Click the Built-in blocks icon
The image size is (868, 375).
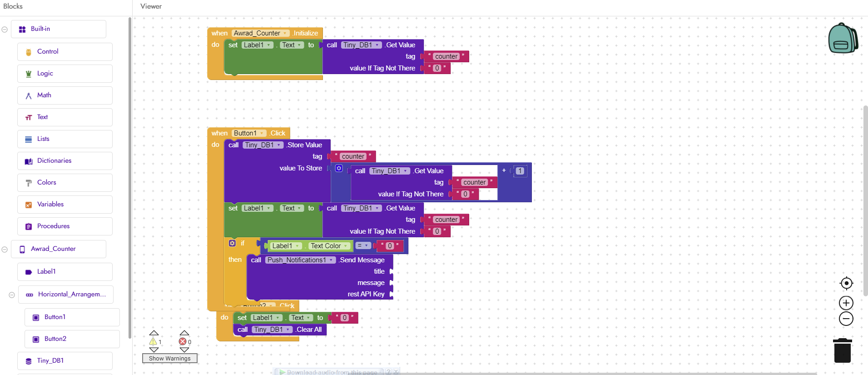(22, 29)
